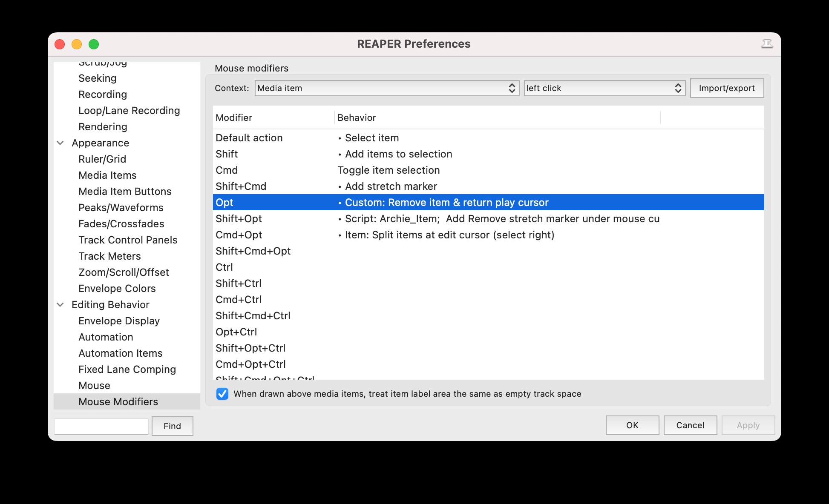Screen dimensions: 829x504
Task: Click OK to apply preferences
Action: pyautogui.click(x=632, y=425)
